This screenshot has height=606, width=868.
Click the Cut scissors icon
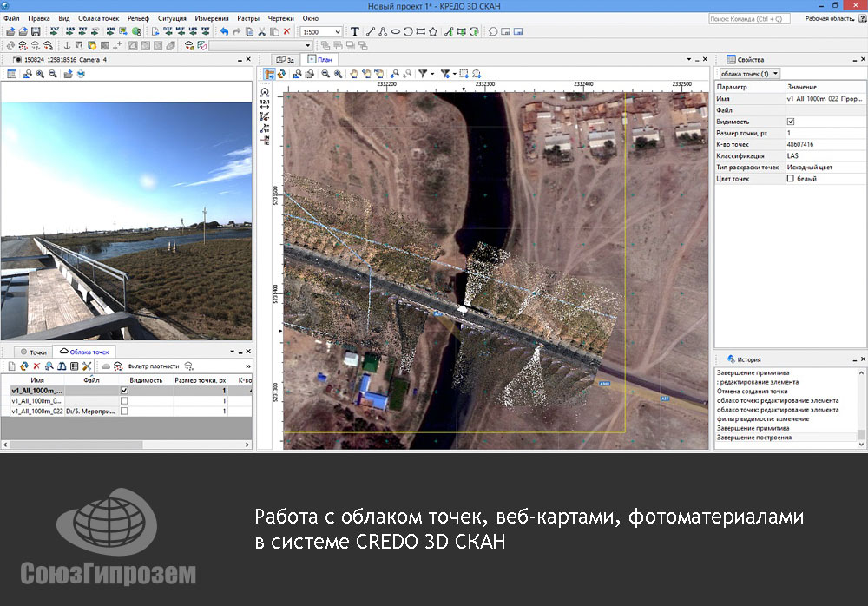(x=262, y=31)
